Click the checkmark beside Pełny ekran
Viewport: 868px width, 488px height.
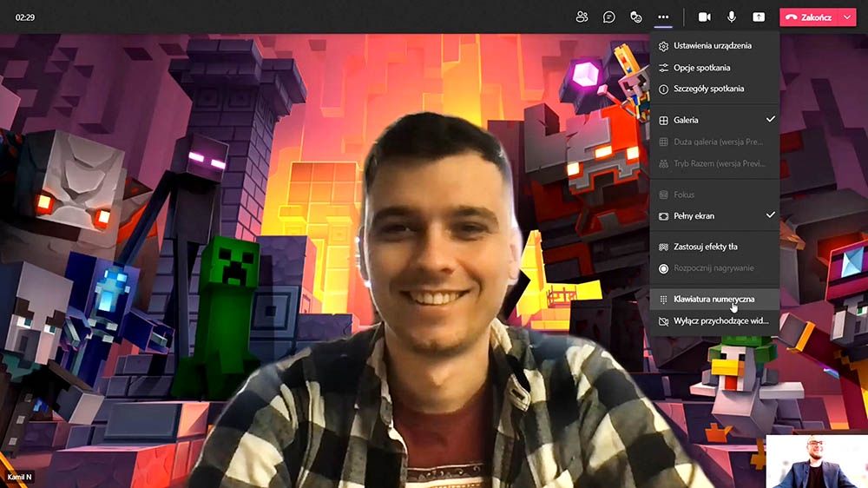[x=770, y=215]
